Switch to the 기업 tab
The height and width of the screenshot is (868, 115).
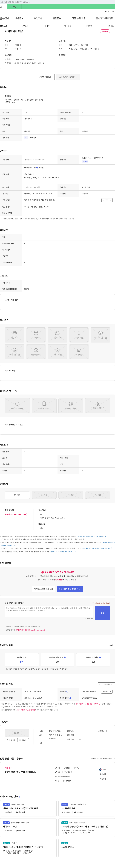(14, 7)
